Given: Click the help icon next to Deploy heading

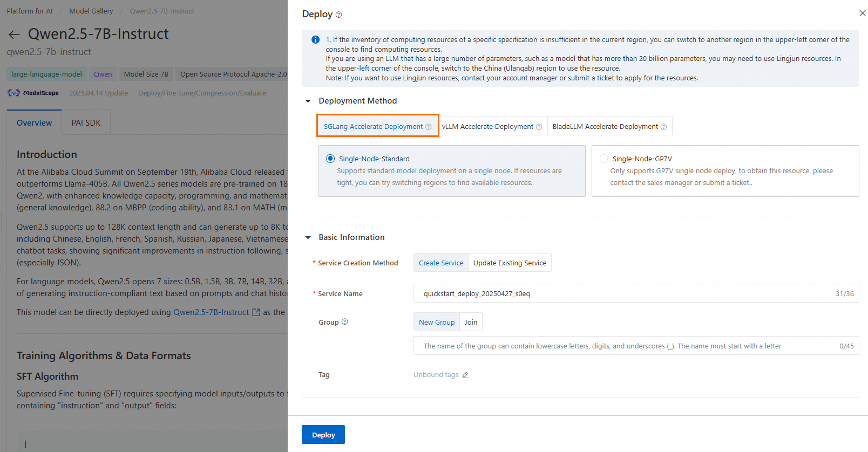Looking at the screenshot, I should coord(338,15).
